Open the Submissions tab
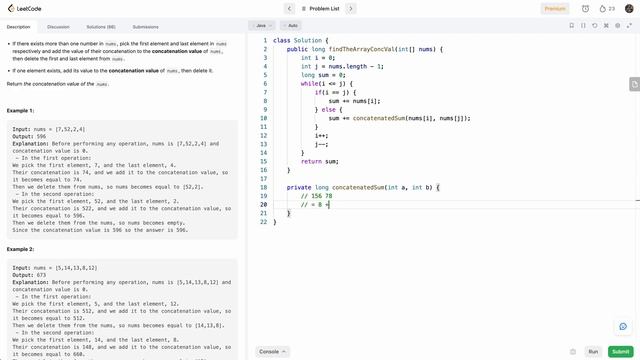 point(145,27)
